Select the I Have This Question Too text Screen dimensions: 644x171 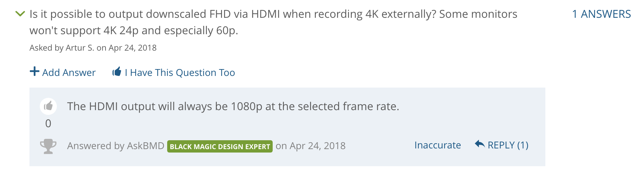180,73
